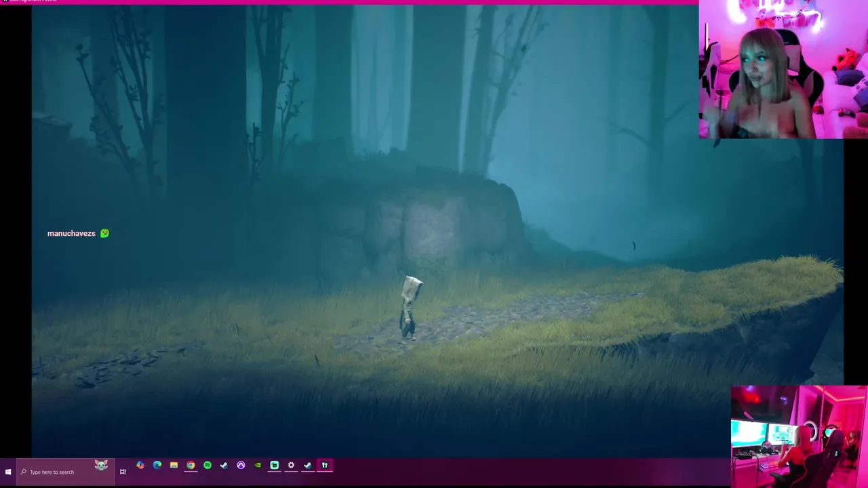Image resolution: width=868 pixels, height=488 pixels.
Task: Switch to the running Steam window icon
Action: 308,466
